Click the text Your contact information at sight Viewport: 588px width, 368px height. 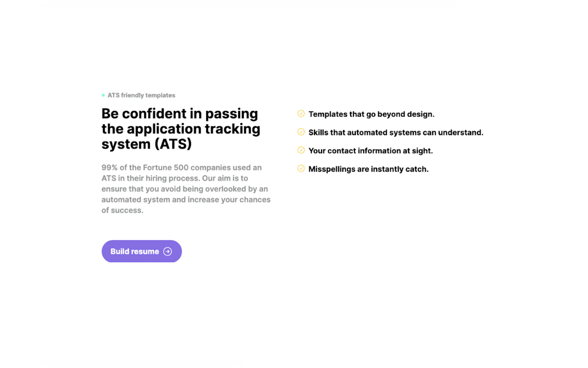(x=371, y=151)
